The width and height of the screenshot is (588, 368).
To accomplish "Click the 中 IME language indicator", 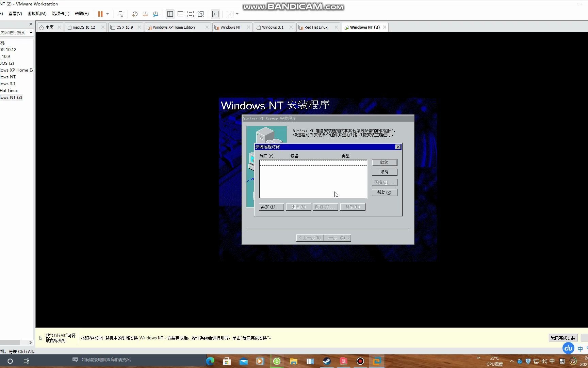I will [x=552, y=361].
